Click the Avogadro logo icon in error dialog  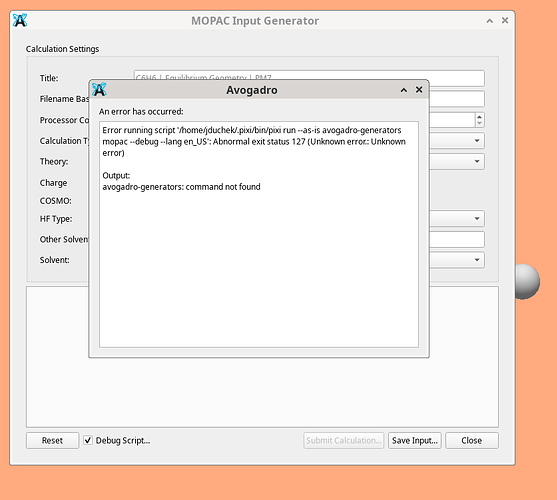[99, 89]
